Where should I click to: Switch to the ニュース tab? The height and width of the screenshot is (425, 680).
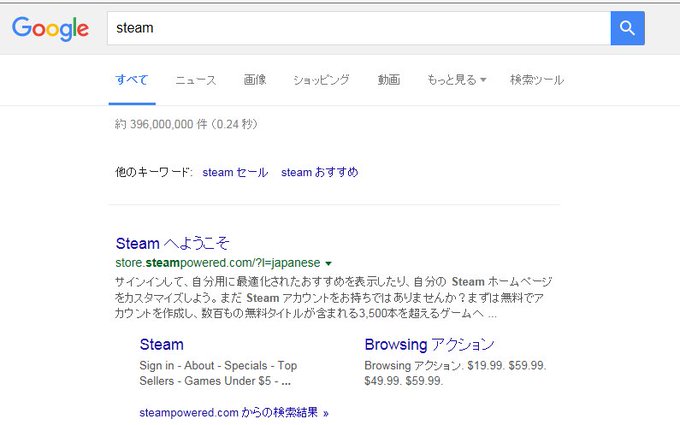(x=196, y=80)
